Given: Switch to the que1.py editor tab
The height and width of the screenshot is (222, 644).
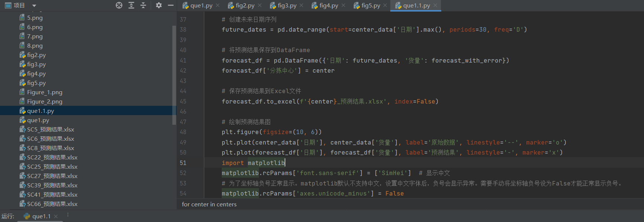Looking at the screenshot, I should click(201, 6).
